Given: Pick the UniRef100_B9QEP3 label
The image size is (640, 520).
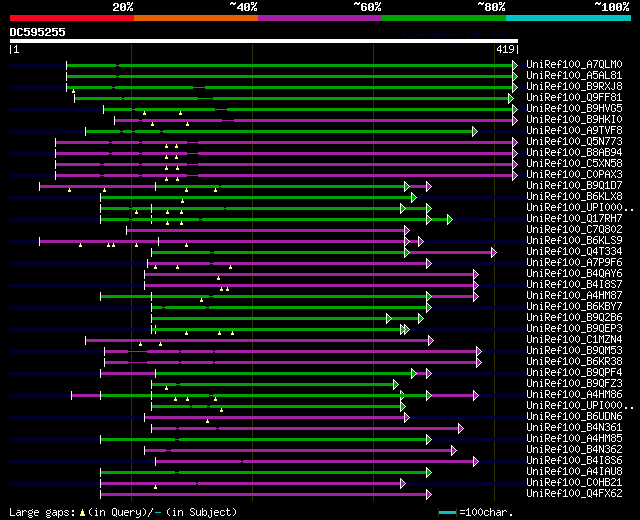Looking at the screenshot, I should 574,329.
